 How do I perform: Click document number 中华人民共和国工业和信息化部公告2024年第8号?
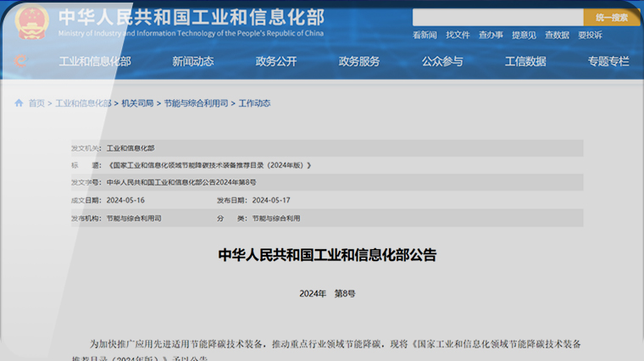tap(181, 182)
